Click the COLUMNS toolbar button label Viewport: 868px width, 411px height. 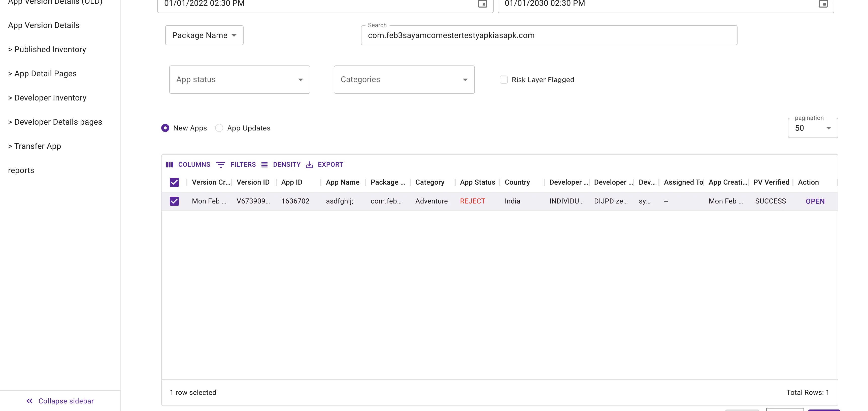click(194, 165)
